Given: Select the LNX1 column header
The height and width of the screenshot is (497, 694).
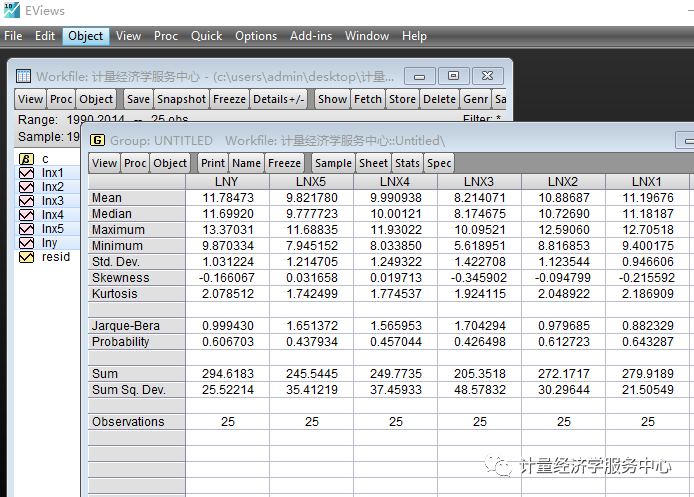Looking at the screenshot, I should (x=647, y=182).
